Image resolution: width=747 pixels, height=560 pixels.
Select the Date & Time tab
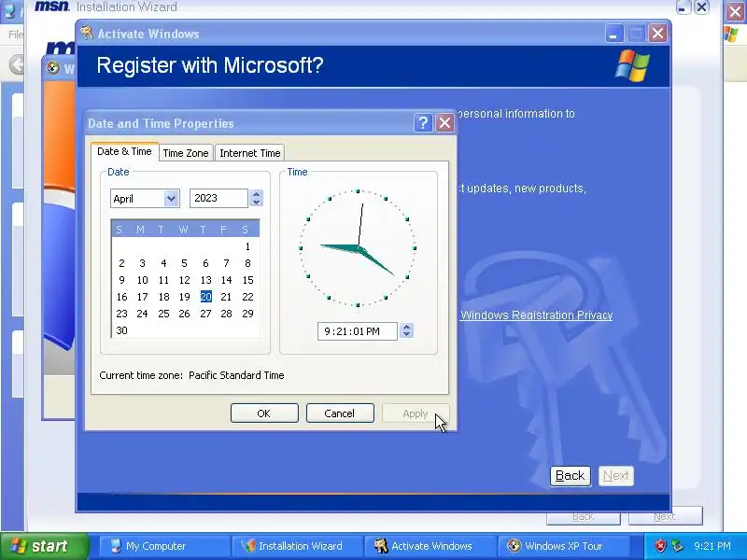point(124,151)
